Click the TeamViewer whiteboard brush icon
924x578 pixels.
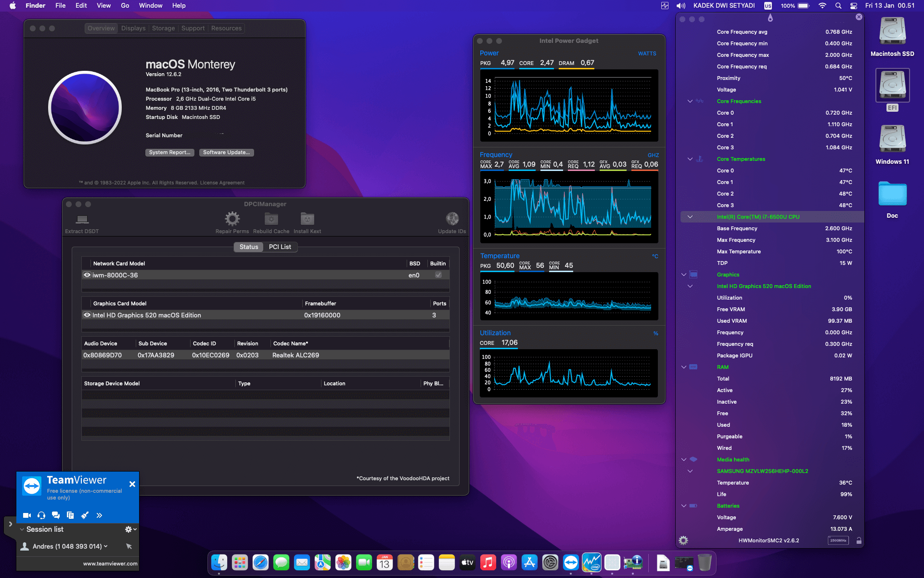pyautogui.click(x=85, y=515)
